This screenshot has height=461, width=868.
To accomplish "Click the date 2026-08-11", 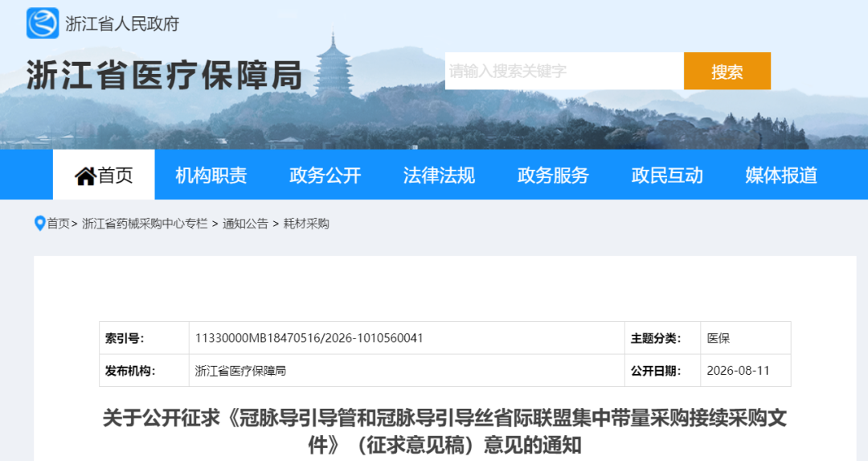I will point(738,371).
